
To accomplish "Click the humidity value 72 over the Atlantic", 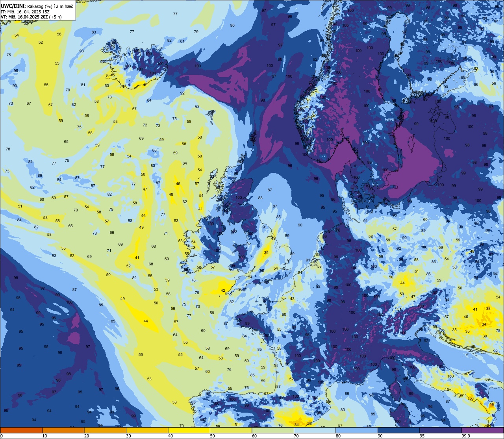I will (145, 125).
